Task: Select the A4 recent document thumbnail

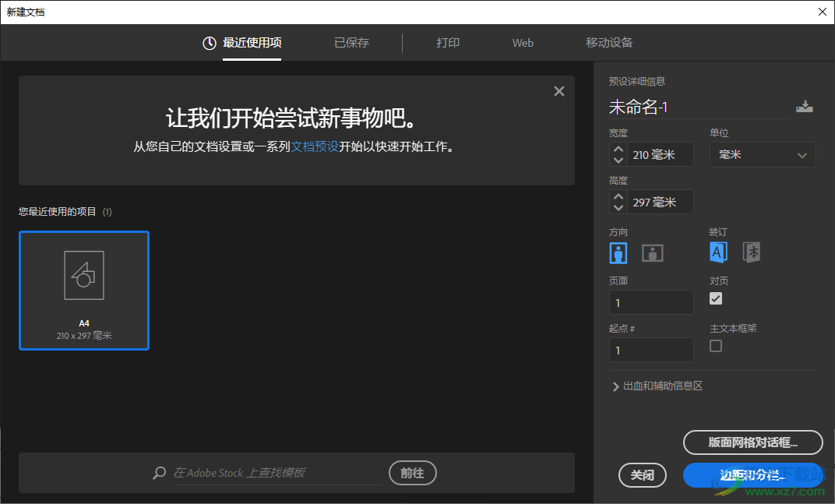Action: 83,291
